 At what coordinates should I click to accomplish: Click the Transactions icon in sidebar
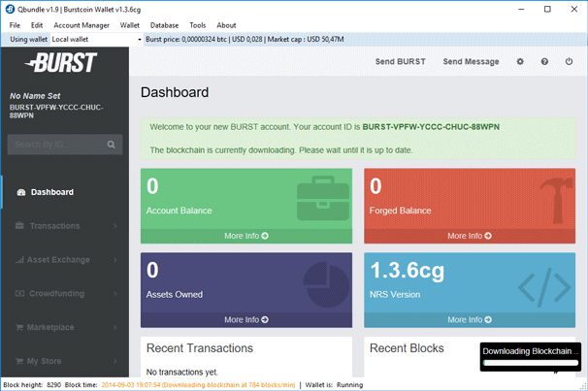(x=19, y=226)
